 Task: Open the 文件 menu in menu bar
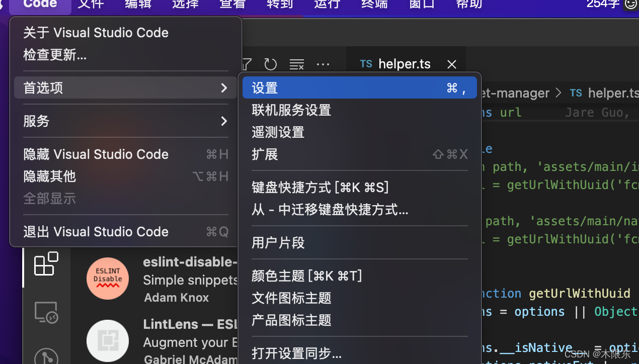click(91, 4)
